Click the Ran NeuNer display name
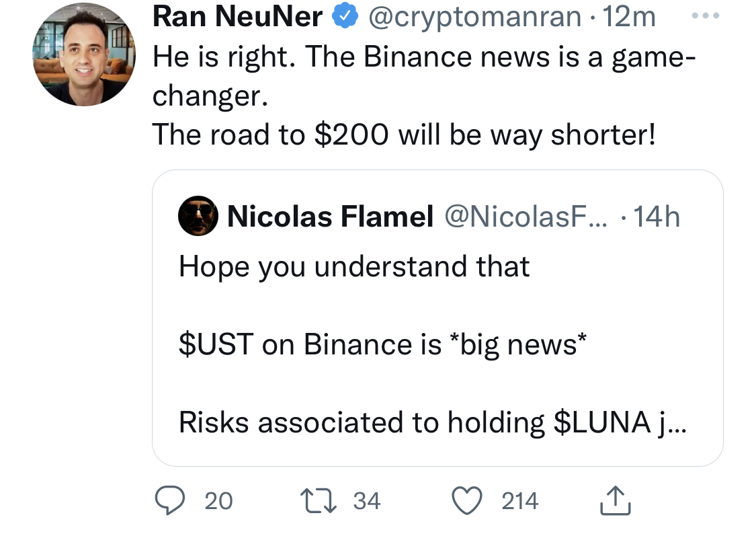 pyautogui.click(x=238, y=16)
